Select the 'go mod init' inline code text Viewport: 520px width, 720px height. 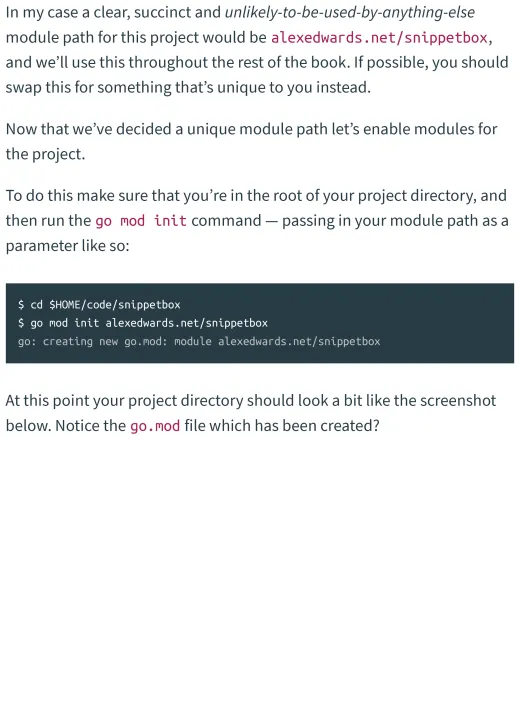(x=141, y=221)
